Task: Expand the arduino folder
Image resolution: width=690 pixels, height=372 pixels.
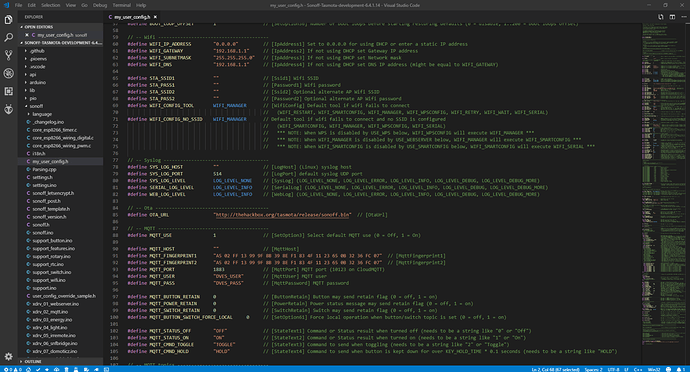Action: (37, 82)
